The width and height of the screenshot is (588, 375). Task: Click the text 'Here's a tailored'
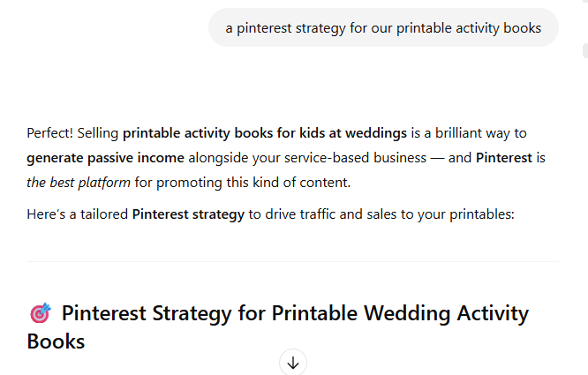pyautogui.click(x=77, y=214)
